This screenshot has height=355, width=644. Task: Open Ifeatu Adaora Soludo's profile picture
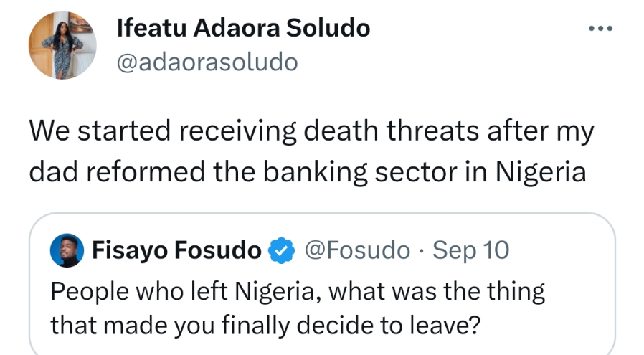coord(62,44)
